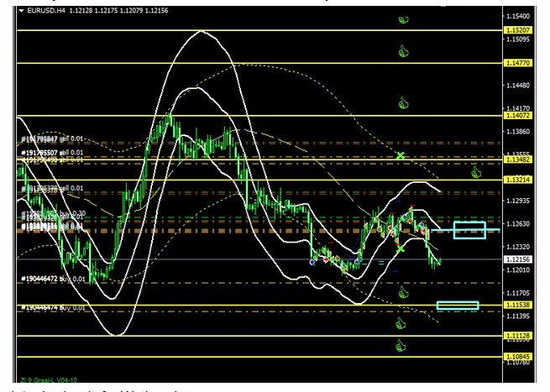This screenshot has width=550, height=392.
Task: Select the lower cyan rectangle on the 1.11538 line
Action: tap(458, 306)
